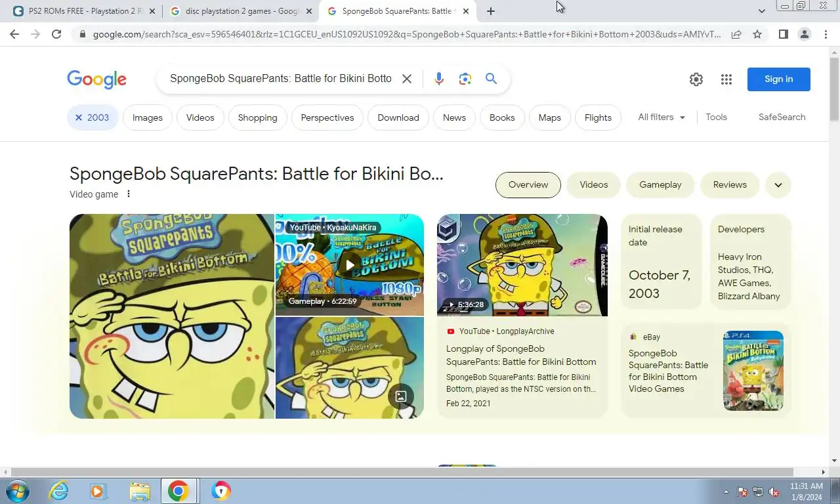Click the taskbar volume muted icon
Screen dimensions: 840x504
pos(774,492)
